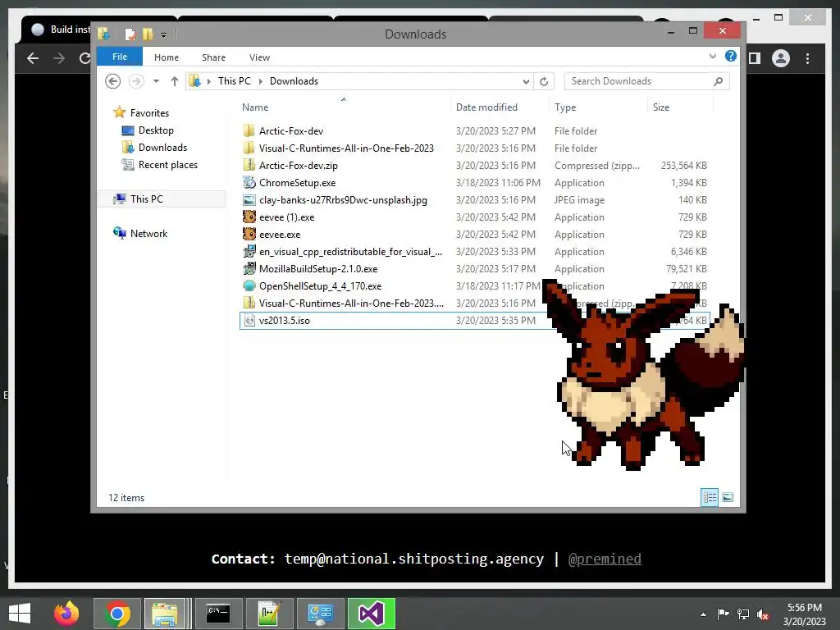Screen dimensions: 840x630
Task: Open Explorer help question mark icon
Action: tap(731, 56)
